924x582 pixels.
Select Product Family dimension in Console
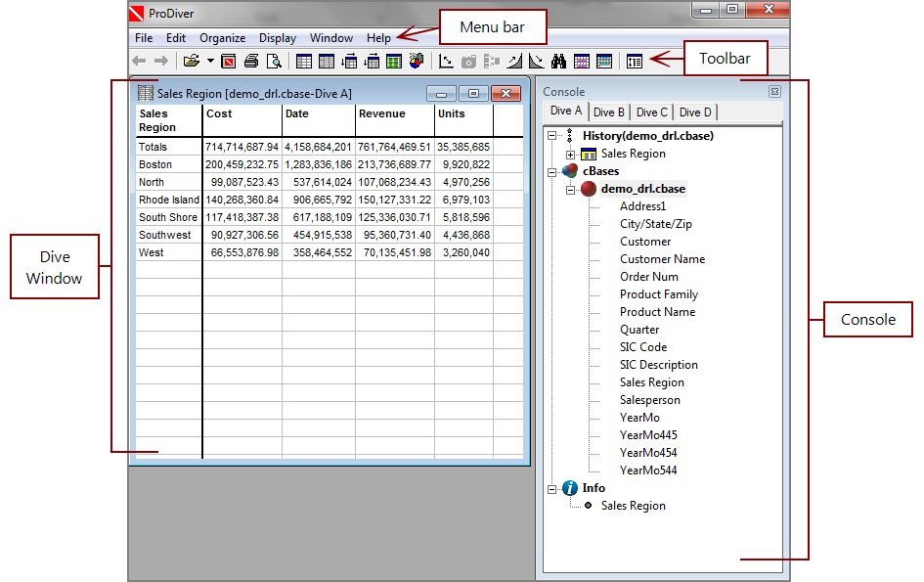click(x=658, y=294)
